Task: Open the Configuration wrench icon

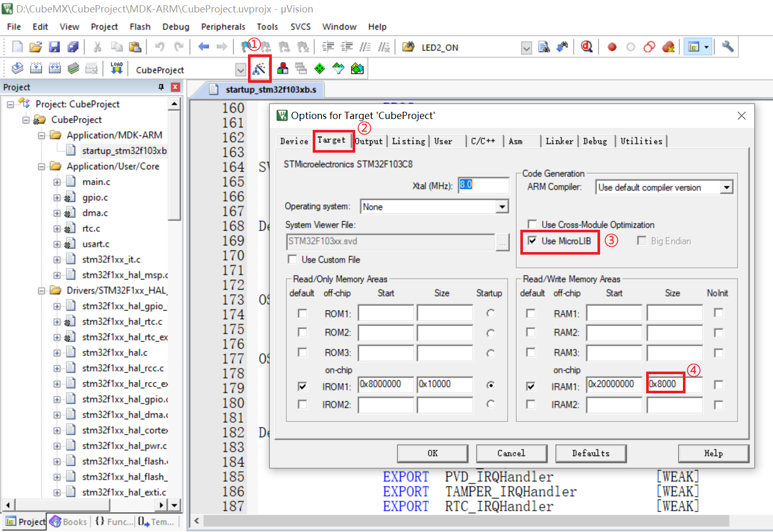Action: pos(727,47)
